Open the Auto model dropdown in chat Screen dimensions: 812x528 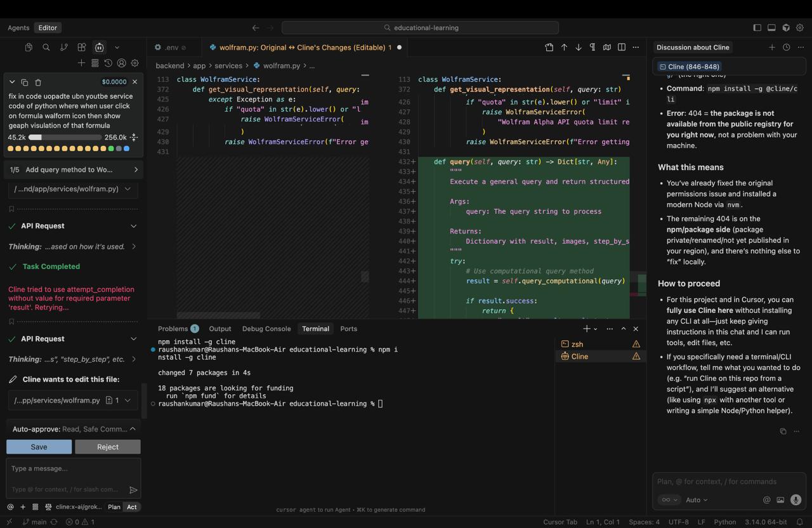696,500
